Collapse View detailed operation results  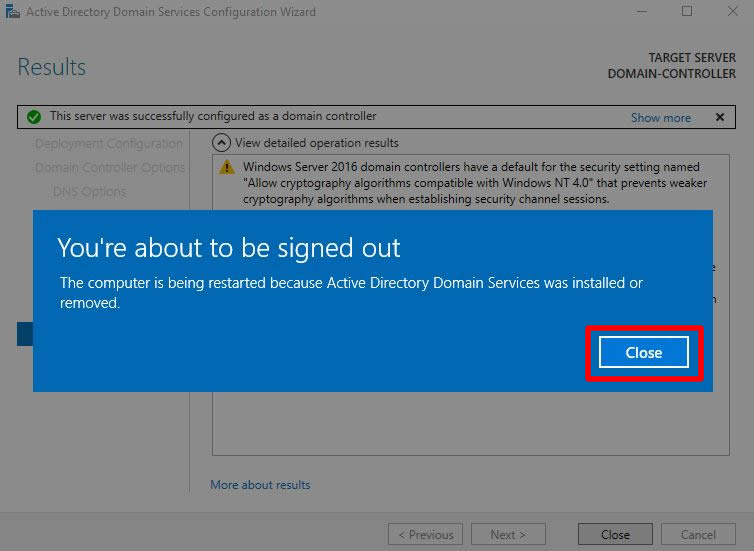[x=222, y=143]
